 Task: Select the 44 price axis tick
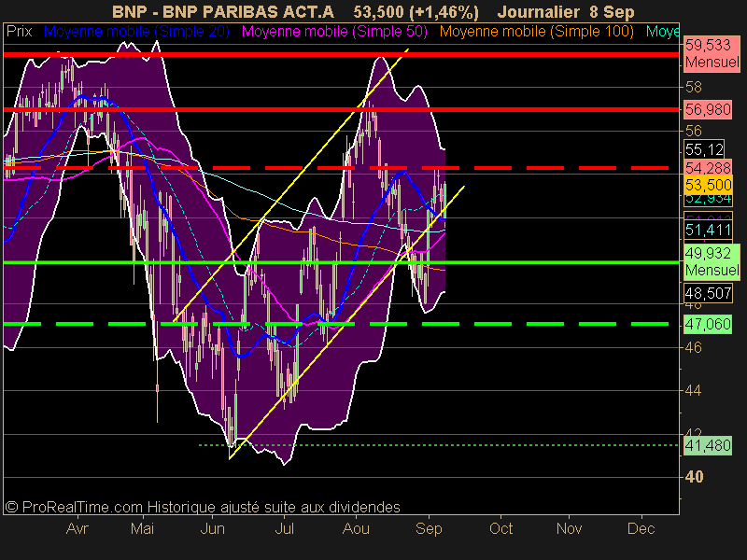[x=693, y=390]
